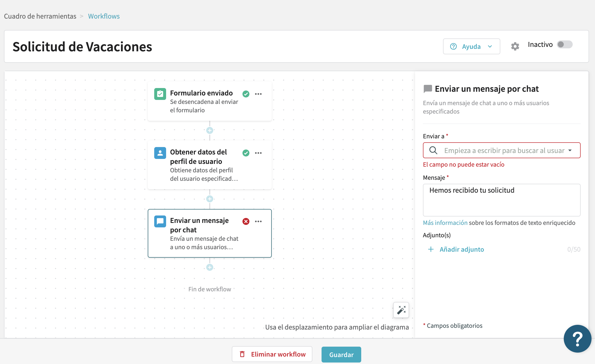Go to Workflows breadcrumb

[x=104, y=16]
